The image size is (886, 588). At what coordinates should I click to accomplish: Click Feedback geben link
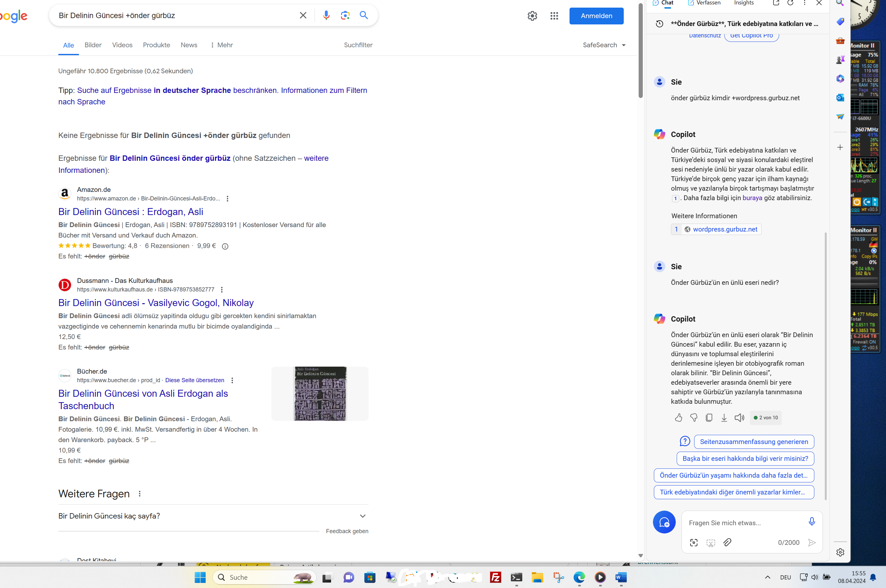point(347,531)
